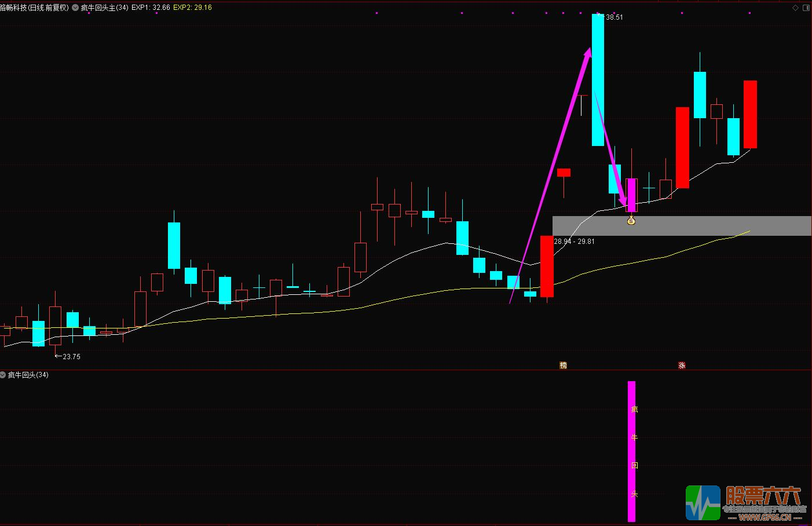Click the magenta candlestick above the money bag
Viewport: 812px width, 526px height.
pos(631,195)
